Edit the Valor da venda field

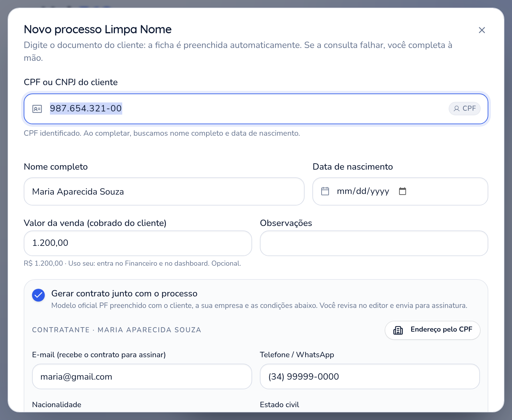click(138, 243)
